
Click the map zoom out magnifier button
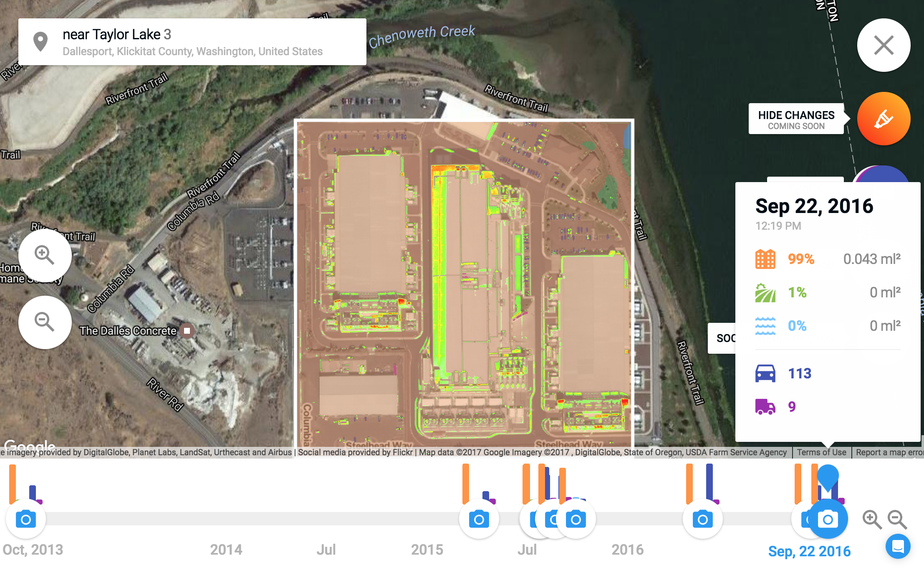(45, 322)
